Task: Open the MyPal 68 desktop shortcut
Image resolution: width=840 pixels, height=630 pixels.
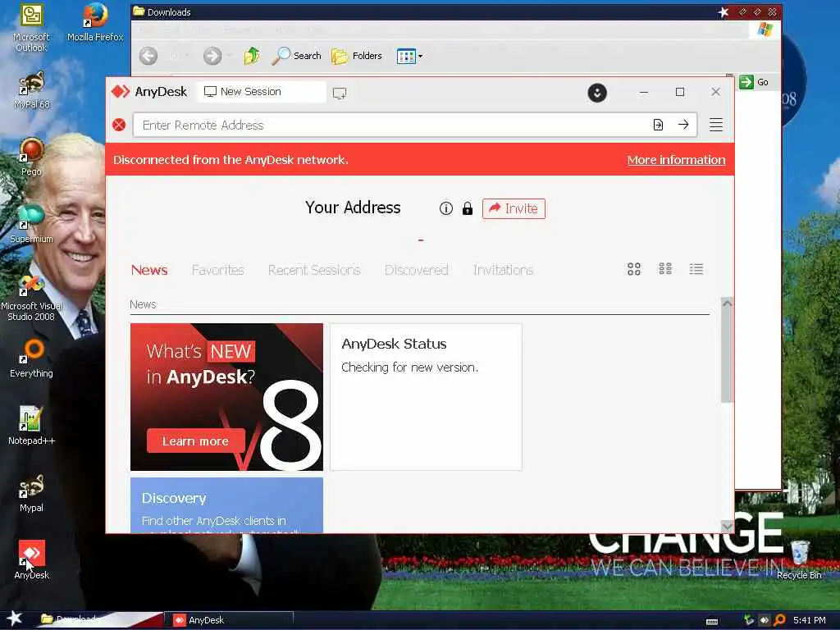Action: point(32,89)
